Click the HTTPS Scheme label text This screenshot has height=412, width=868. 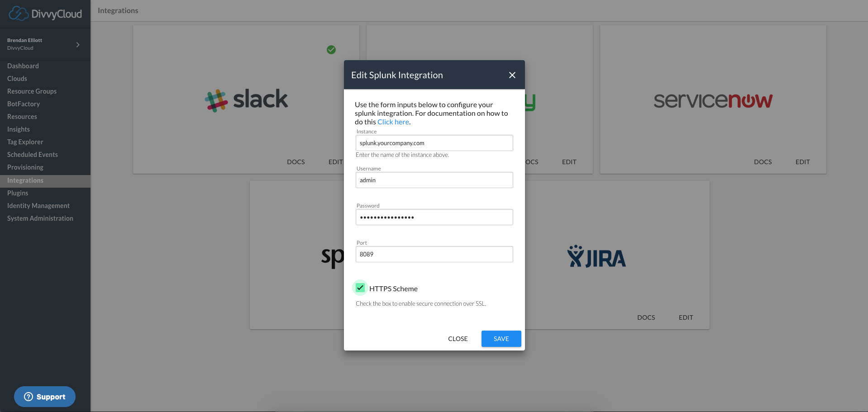[393, 289]
